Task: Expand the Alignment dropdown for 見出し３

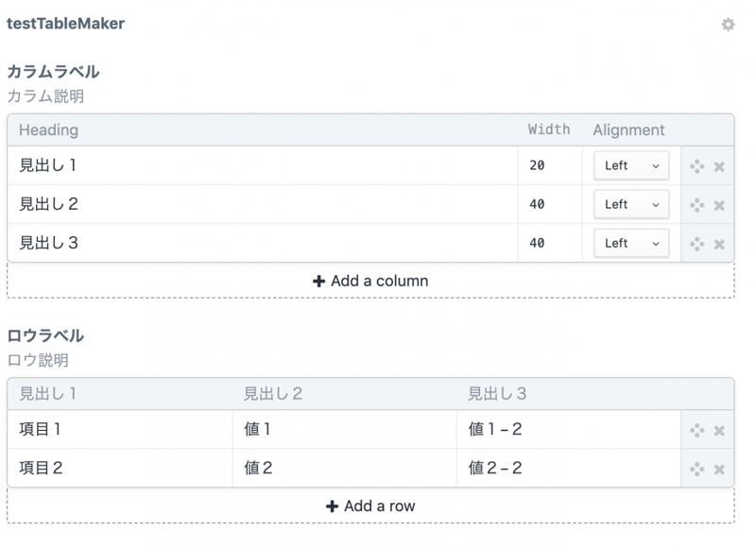Action: (x=631, y=244)
